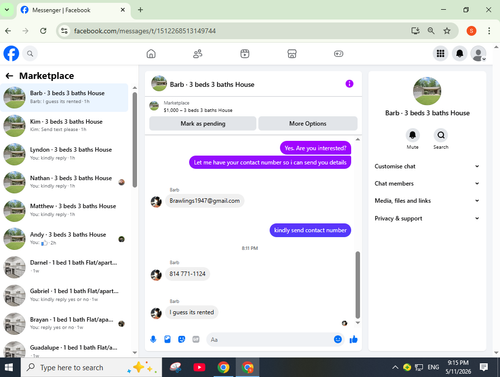The height and width of the screenshot is (377, 500).
Task: Choose a sticker in composer
Action: pyautogui.click(x=182, y=339)
